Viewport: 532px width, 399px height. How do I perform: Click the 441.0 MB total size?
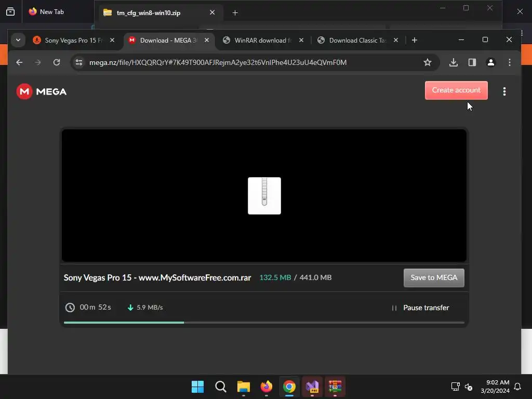tap(315, 277)
